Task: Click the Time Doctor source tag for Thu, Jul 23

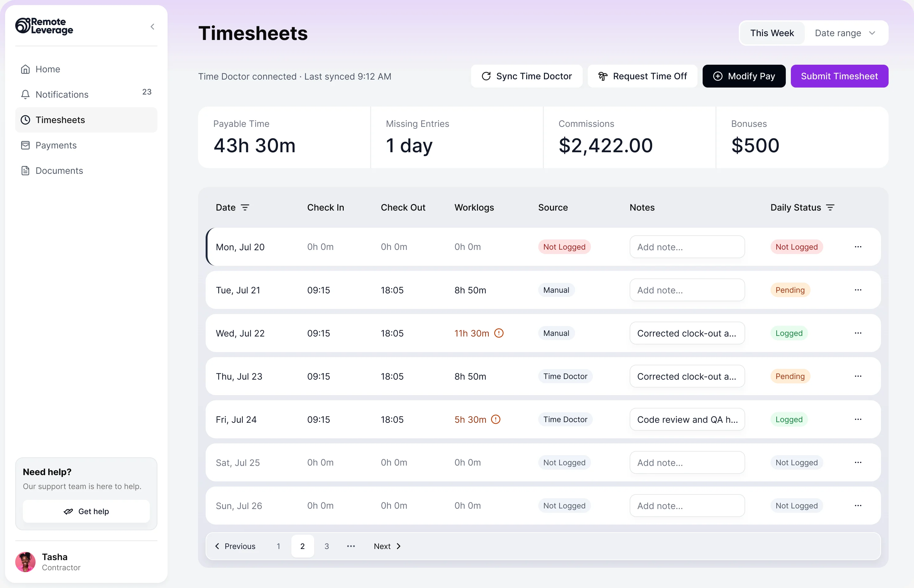Action: point(565,376)
